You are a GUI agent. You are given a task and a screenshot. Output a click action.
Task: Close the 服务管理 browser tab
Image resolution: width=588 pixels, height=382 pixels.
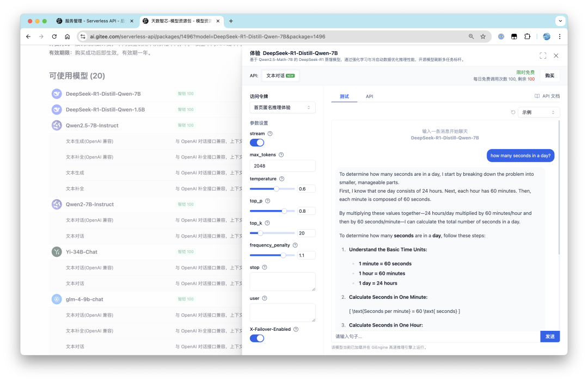pos(132,21)
